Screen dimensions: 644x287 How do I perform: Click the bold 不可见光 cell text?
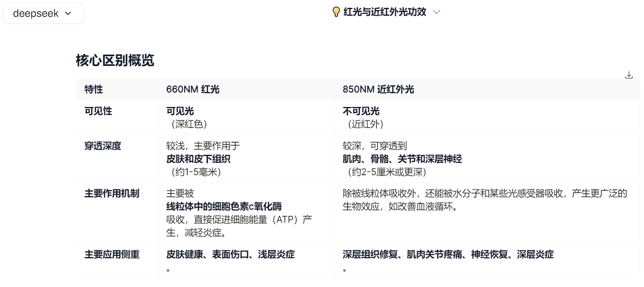coord(361,111)
